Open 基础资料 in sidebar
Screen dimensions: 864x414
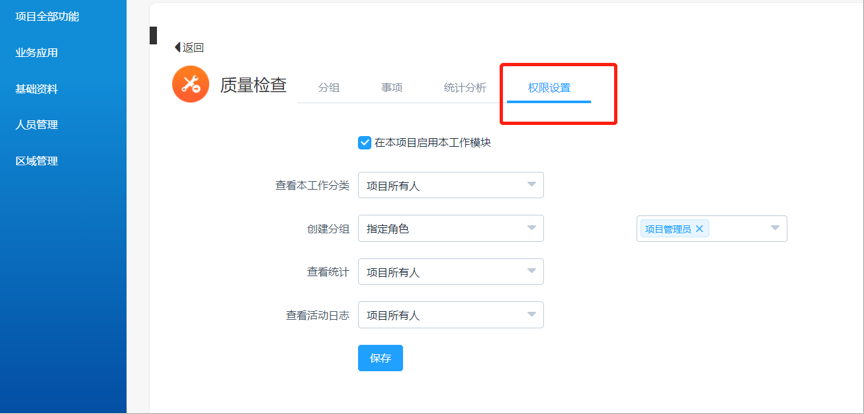click(36, 89)
